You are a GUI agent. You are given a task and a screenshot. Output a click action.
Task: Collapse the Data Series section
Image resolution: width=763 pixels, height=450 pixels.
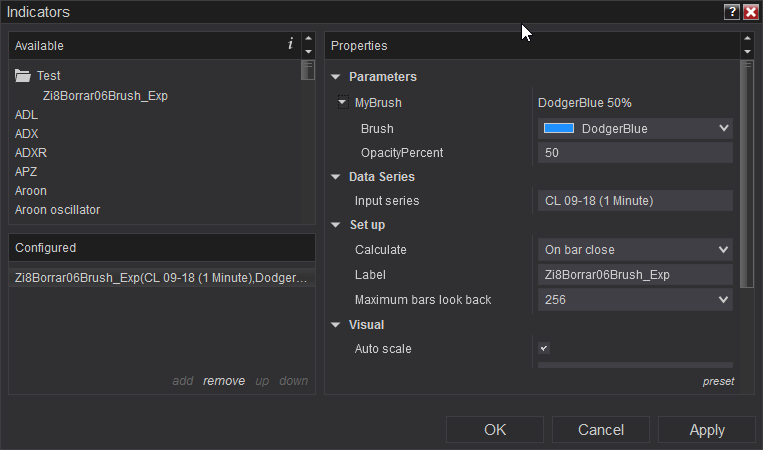[x=336, y=177]
